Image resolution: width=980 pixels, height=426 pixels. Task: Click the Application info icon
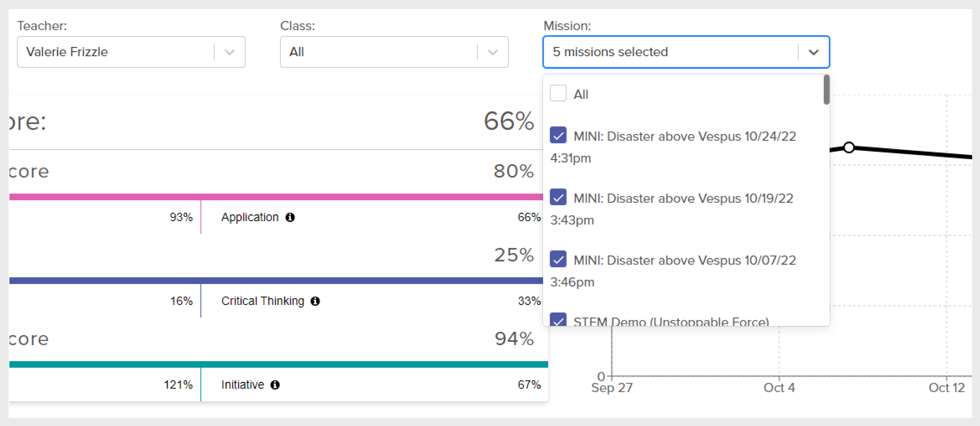[290, 217]
